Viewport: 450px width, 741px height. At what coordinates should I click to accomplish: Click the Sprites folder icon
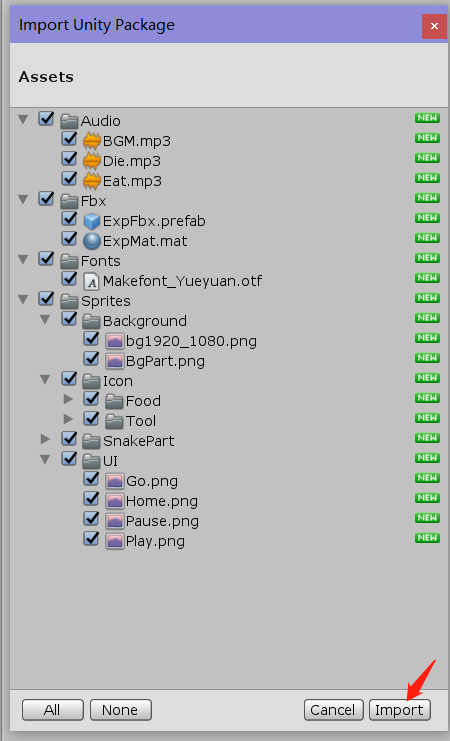69,302
